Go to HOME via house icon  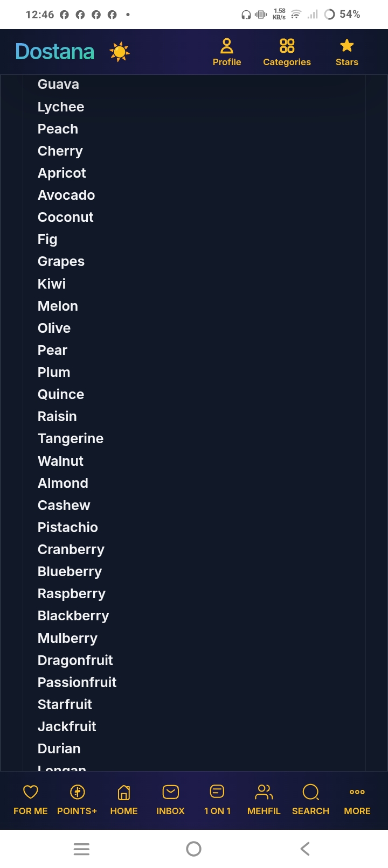point(124,792)
